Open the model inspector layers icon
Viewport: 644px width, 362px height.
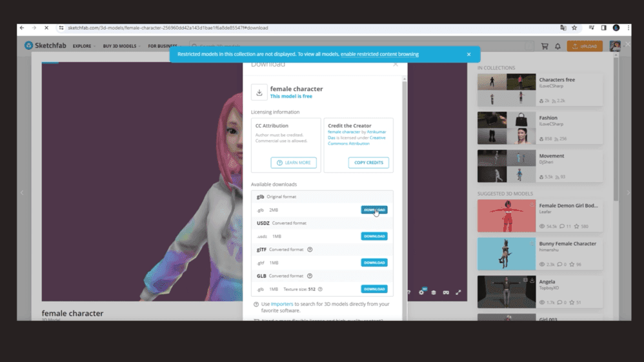pos(434,292)
